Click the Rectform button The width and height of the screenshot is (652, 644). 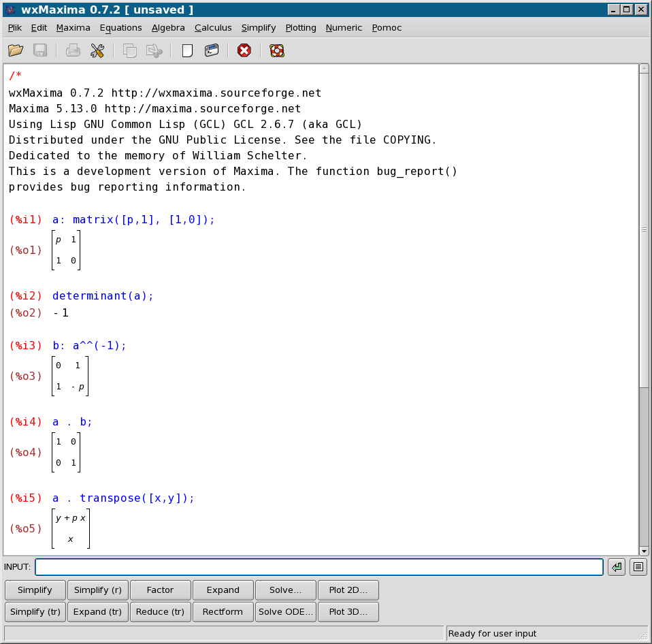pyautogui.click(x=223, y=612)
